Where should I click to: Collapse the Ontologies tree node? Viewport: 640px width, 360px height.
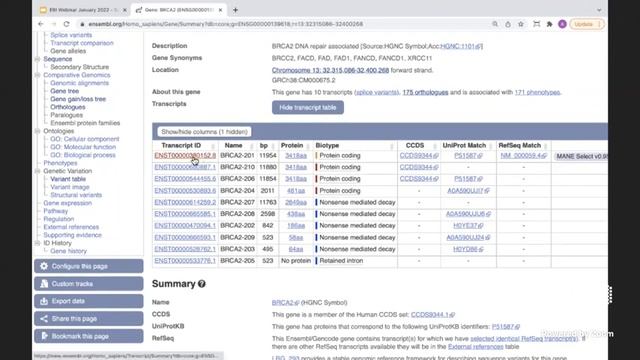tap(38, 131)
